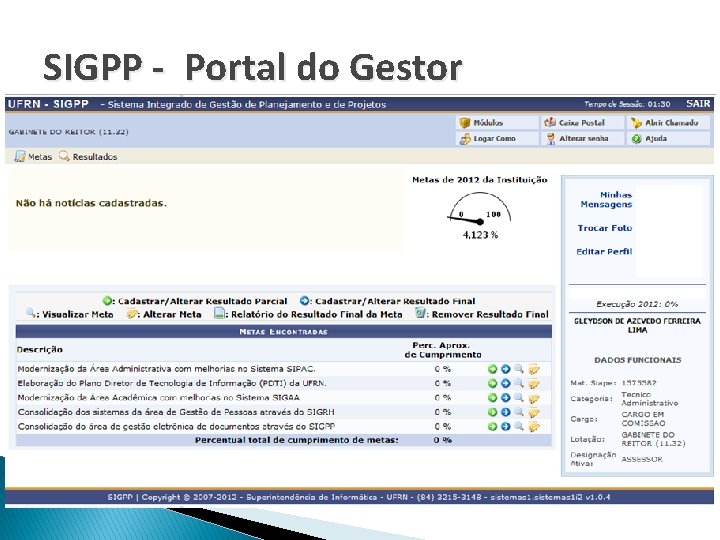The width and height of the screenshot is (720, 540).
Task: Click 'UFRN - SIGPP' header title
Action: click(x=48, y=104)
